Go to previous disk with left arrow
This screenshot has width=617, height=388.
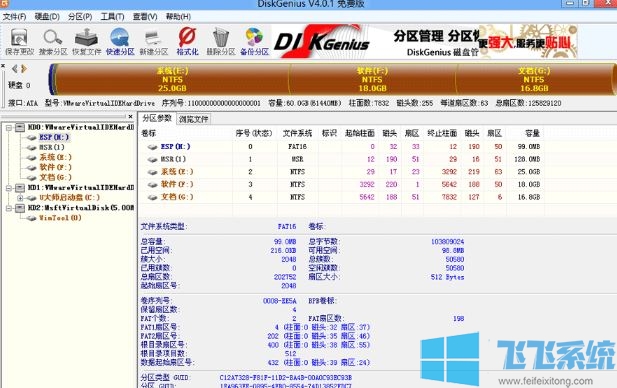pos(15,69)
